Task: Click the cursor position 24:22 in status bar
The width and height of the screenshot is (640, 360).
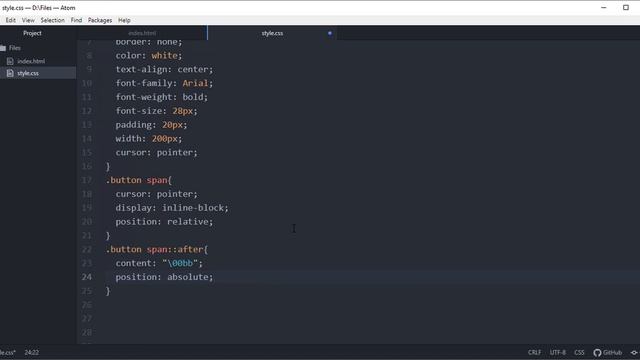Action: click(x=31, y=352)
